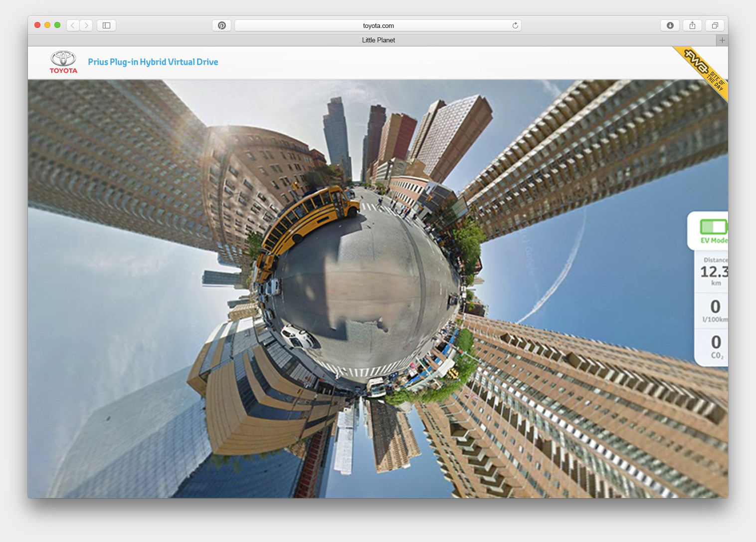Image resolution: width=756 pixels, height=542 pixels.
Task: Click the Safari back arrow button
Action: tap(73, 25)
